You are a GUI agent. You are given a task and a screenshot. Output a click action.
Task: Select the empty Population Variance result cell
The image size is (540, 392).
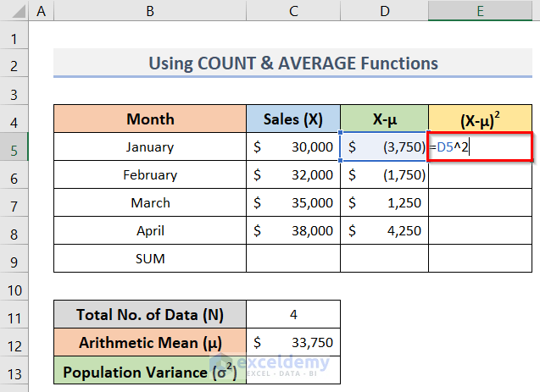[293, 371]
